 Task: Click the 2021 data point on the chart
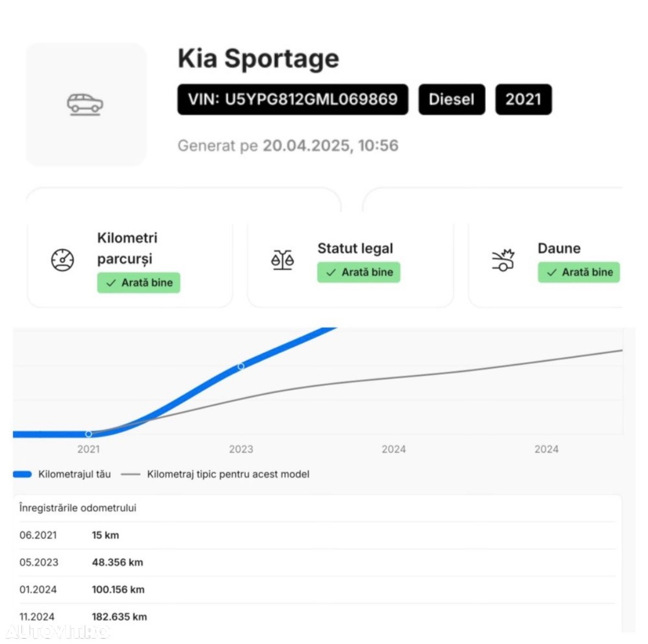tap(89, 434)
